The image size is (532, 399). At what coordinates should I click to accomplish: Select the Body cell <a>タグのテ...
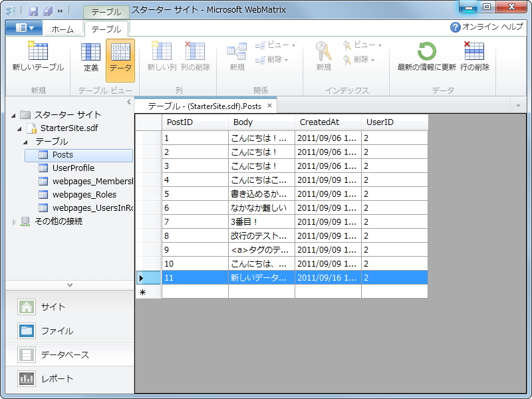point(261,249)
